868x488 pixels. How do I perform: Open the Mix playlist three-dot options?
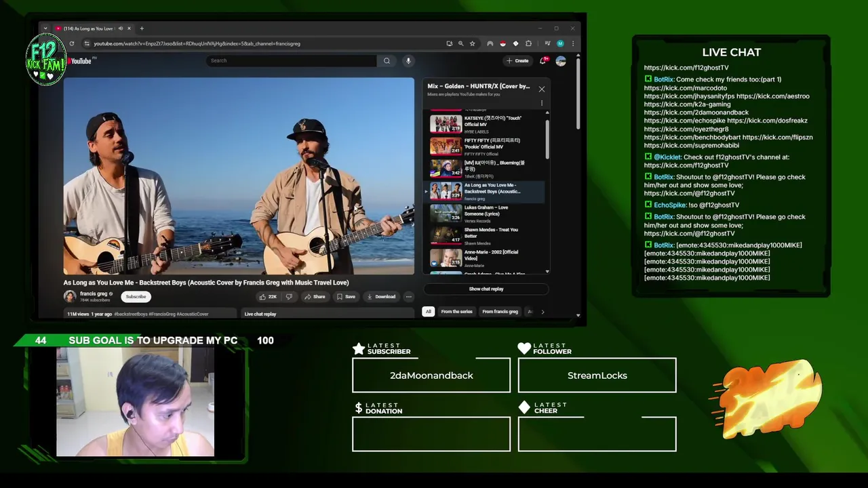[541, 103]
